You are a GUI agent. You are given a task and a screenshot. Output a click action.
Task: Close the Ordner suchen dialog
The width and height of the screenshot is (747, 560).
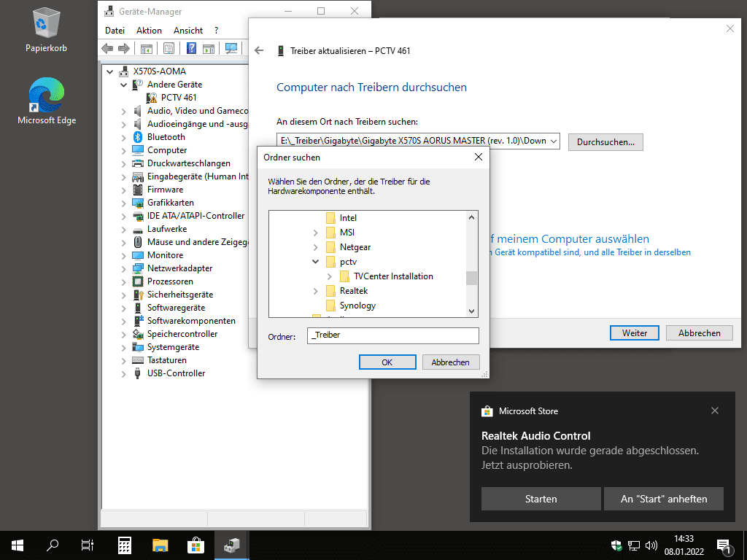tap(479, 157)
